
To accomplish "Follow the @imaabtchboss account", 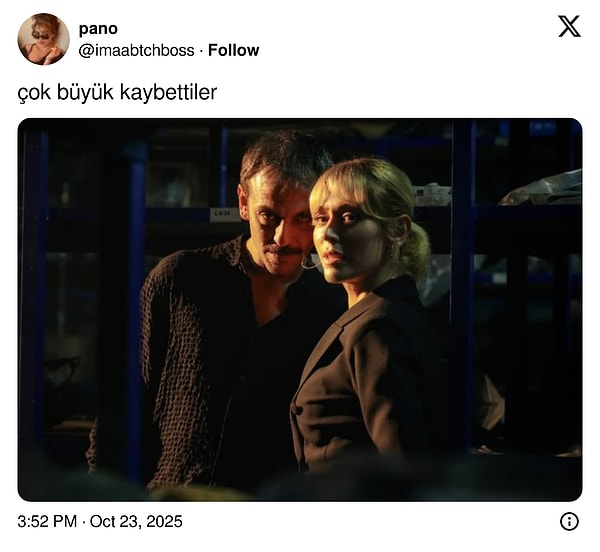I will coord(233,50).
